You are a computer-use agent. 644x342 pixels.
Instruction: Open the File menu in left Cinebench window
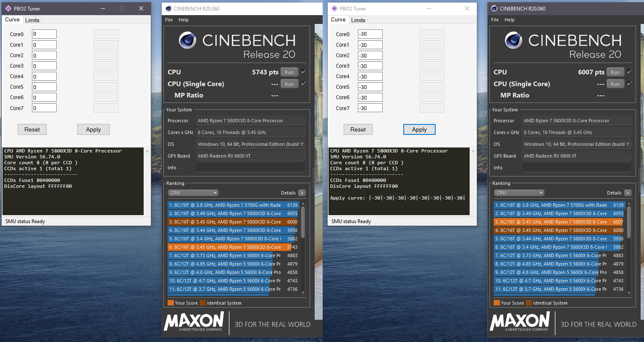pos(169,20)
